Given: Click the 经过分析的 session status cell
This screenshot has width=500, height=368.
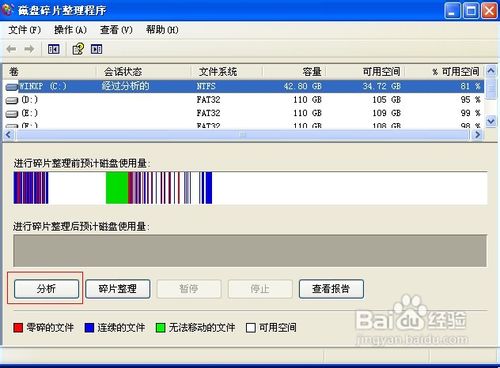Looking at the screenshot, I should [x=126, y=86].
